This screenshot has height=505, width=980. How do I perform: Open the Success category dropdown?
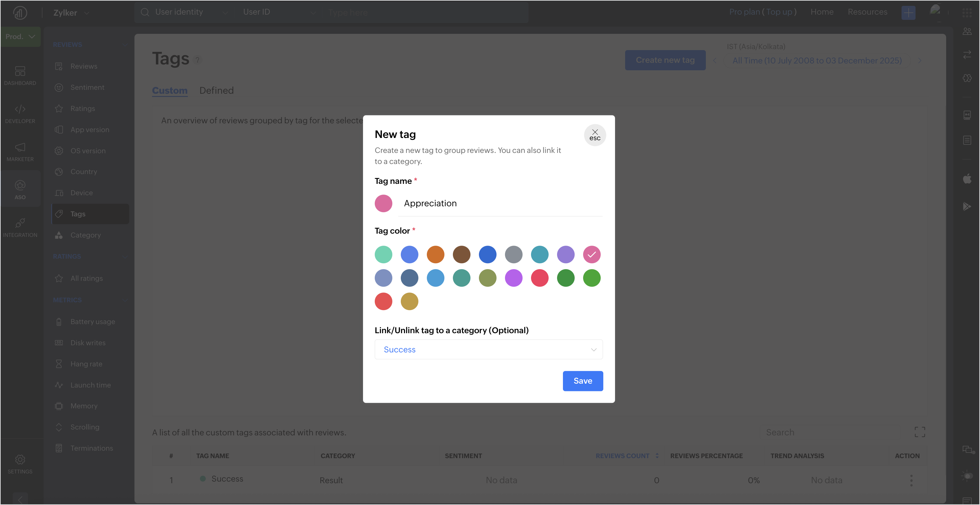click(x=488, y=349)
